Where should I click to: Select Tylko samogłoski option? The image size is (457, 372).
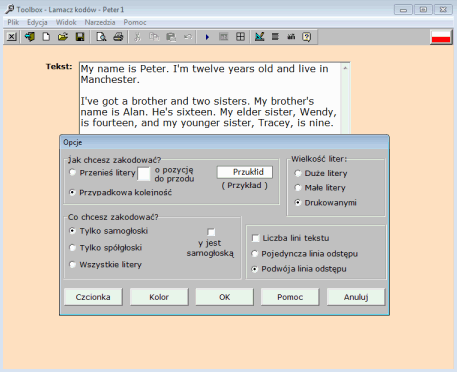72,231
